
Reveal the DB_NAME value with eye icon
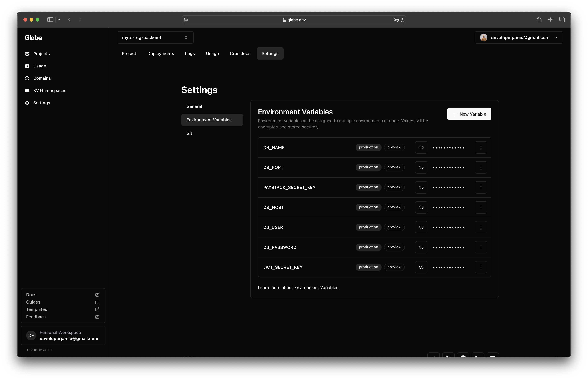point(421,148)
